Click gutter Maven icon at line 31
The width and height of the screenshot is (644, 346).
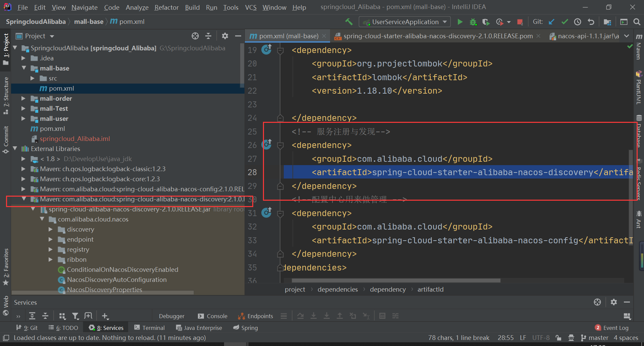267,212
